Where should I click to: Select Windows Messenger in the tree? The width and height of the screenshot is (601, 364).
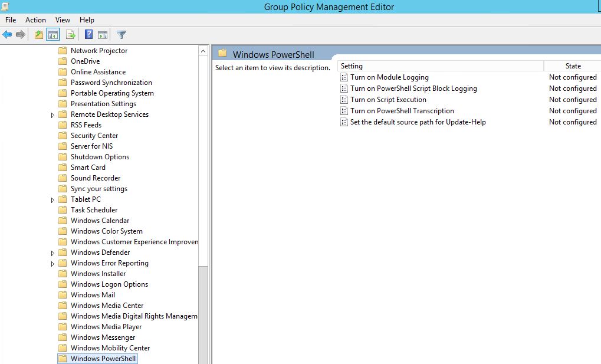(x=103, y=337)
